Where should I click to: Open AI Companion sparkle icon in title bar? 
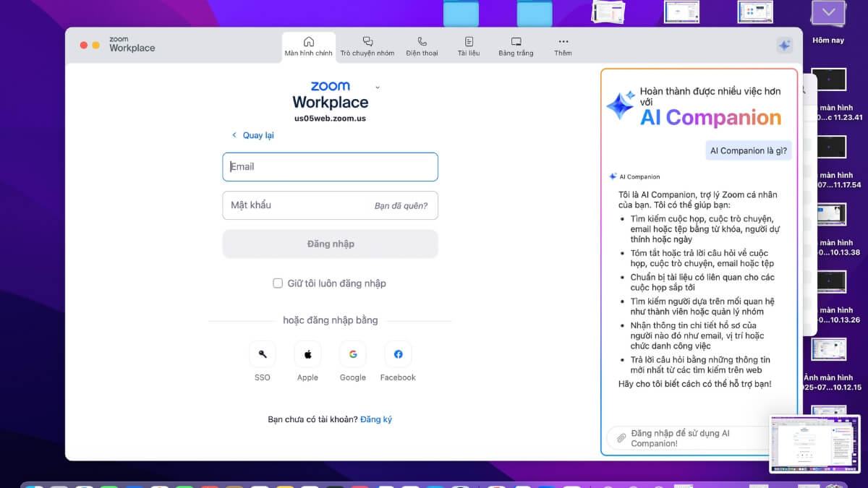[x=784, y=46]
